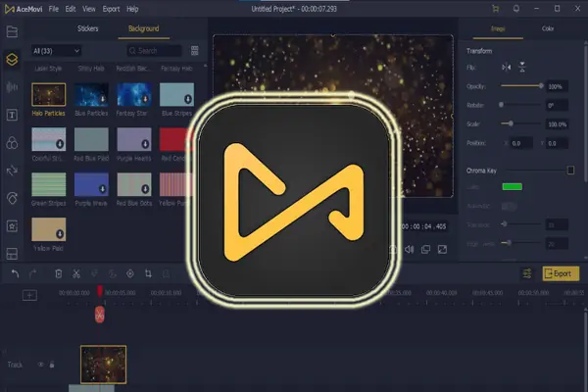Screen dimensions: 588x392
Task: Click the keyframe target icon in toolbar
Action: [x=130, y=273]
